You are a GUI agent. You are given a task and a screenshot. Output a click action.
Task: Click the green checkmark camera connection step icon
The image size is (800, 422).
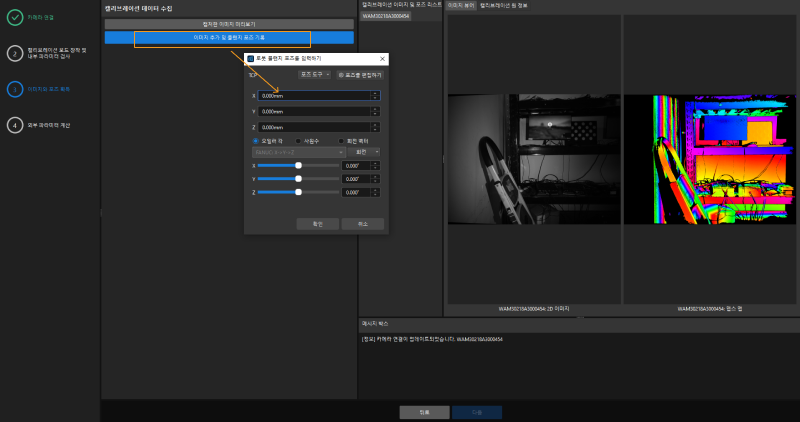coord(14,17)
